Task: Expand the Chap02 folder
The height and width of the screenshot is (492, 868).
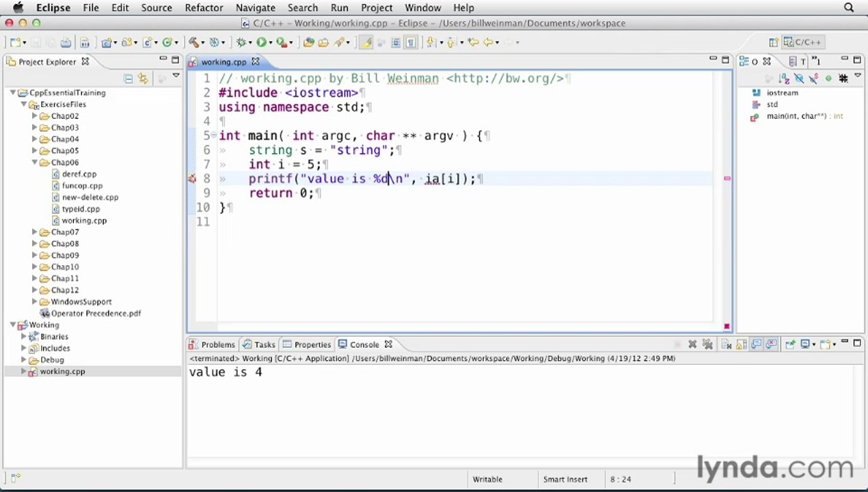Action: pos(35,116)
